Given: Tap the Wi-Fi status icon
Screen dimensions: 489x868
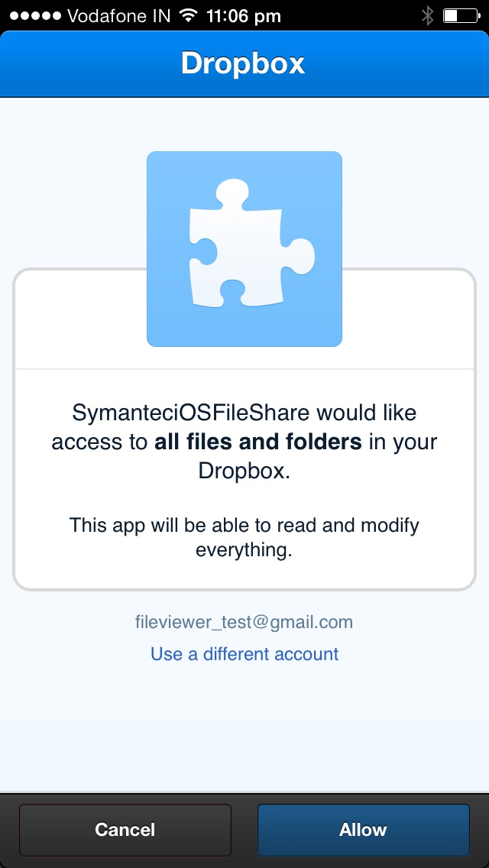Looking at the screenshot, I should [x=188, y=16].
